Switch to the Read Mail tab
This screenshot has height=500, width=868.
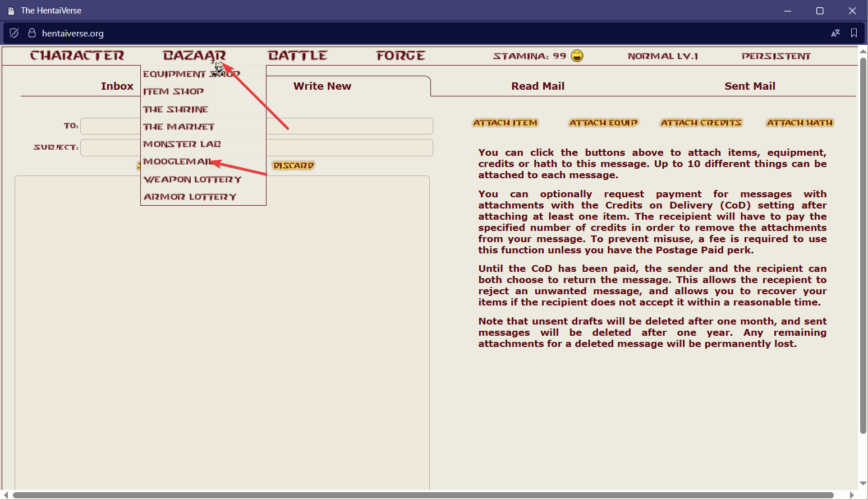(538, 86)
